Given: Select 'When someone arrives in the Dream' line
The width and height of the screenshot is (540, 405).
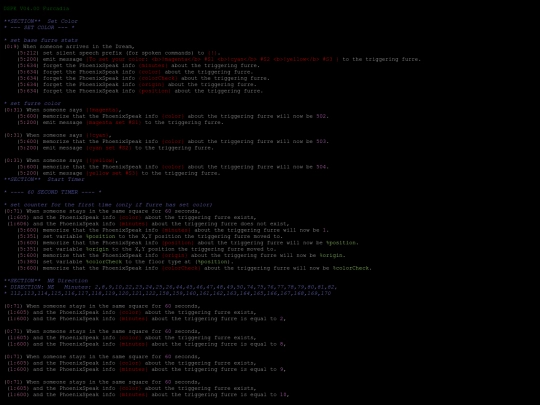Looking at the screenshot, I should [69, 46].
